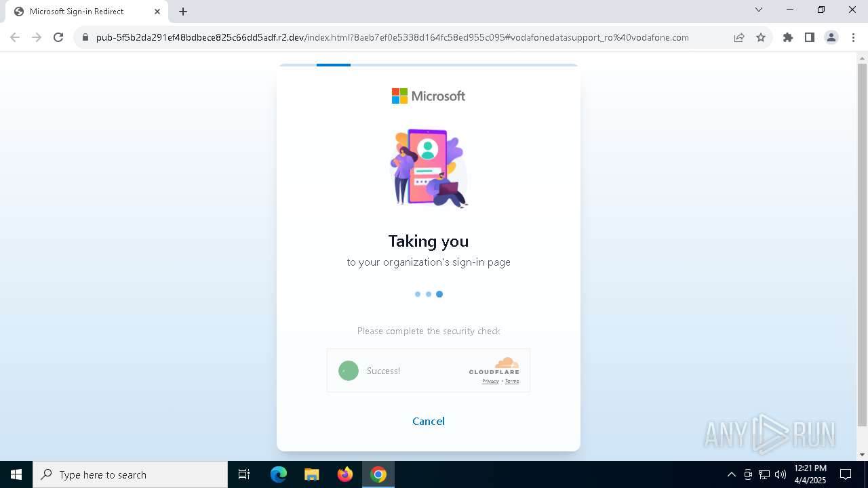The width and height of the screenshot is (868, 488).
Task: Open the Chrome profile avatar
Action: coord(831,37)
